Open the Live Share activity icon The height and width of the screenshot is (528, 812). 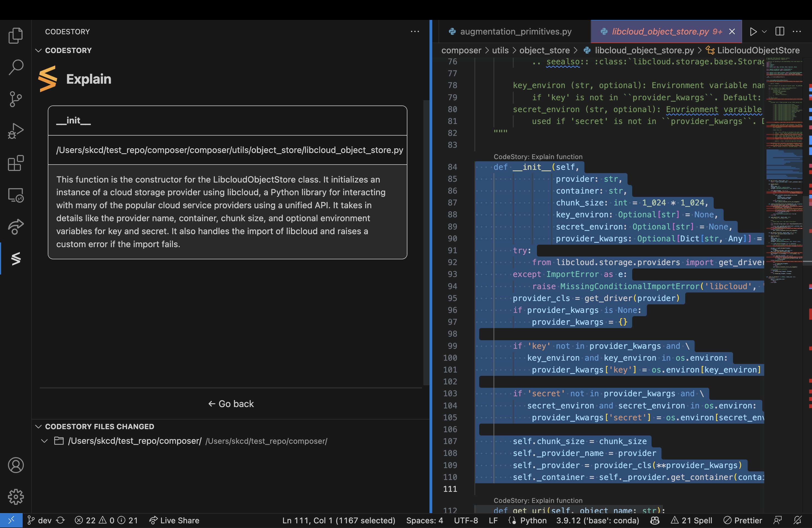[16, 226]
